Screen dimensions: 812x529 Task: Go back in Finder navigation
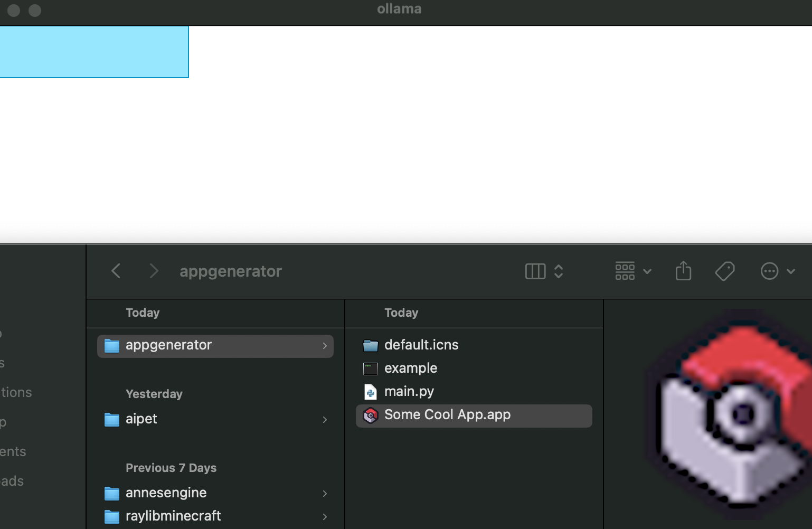(116, 271)
